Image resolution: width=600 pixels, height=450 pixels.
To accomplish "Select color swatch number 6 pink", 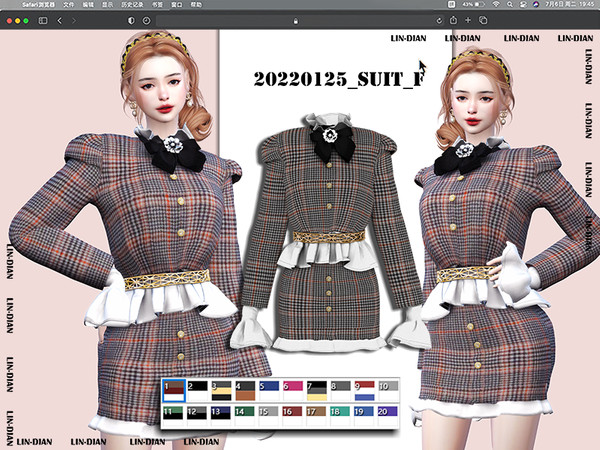I will pyautogui.click(x=293, y=390).
